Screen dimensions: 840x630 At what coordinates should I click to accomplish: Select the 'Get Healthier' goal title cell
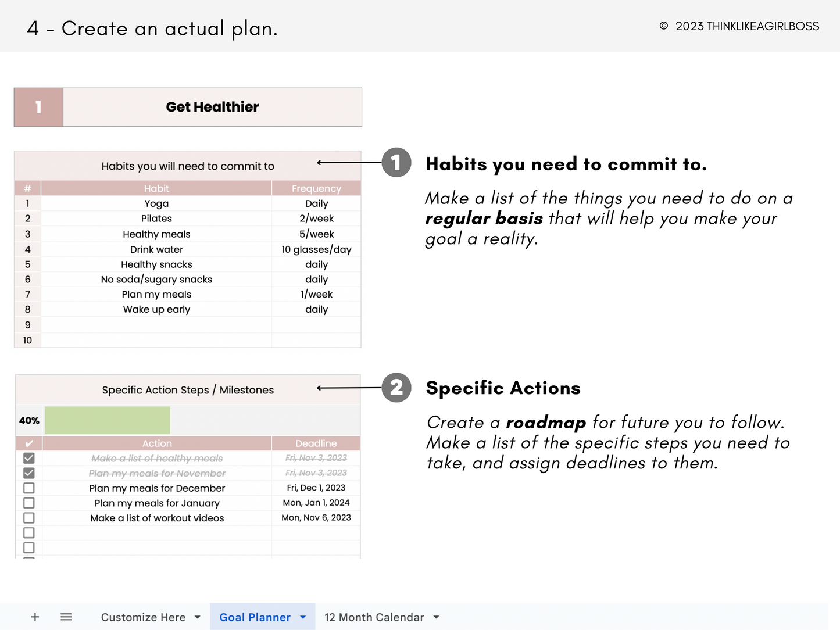tap(212, 107)
